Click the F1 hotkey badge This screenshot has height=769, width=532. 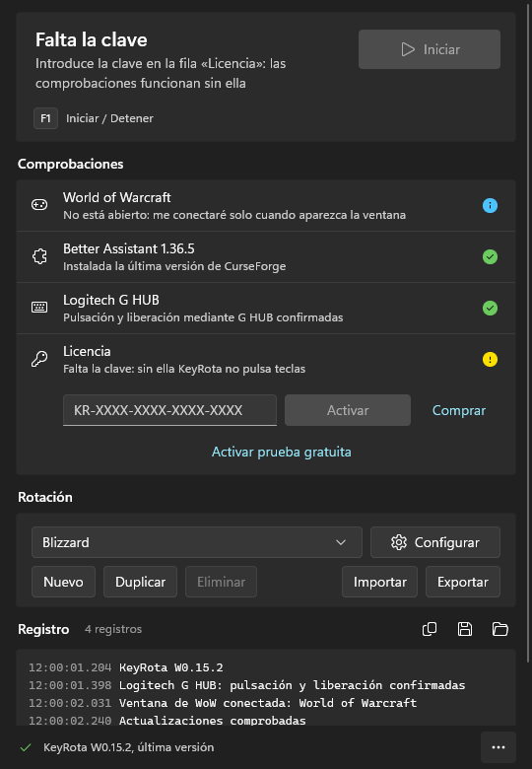tap(45, 118)
